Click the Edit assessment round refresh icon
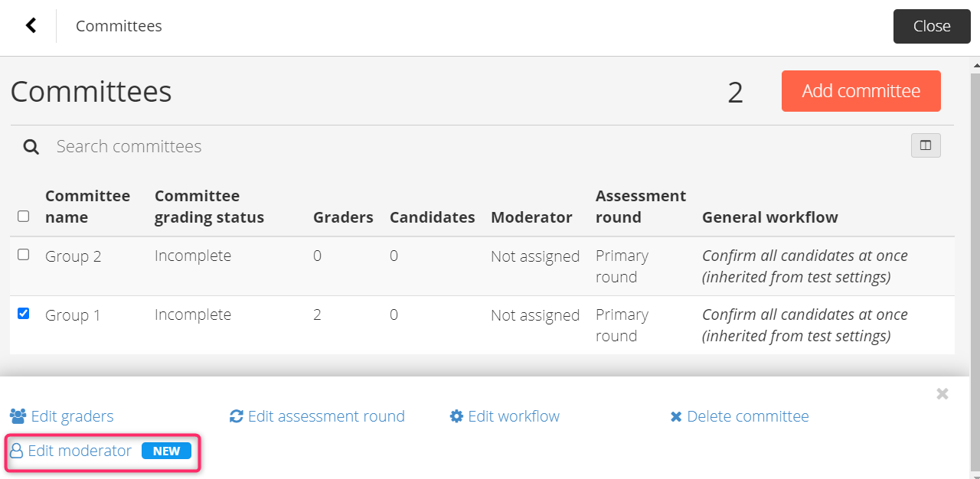980x479 pixels. (x=237, y=416)
